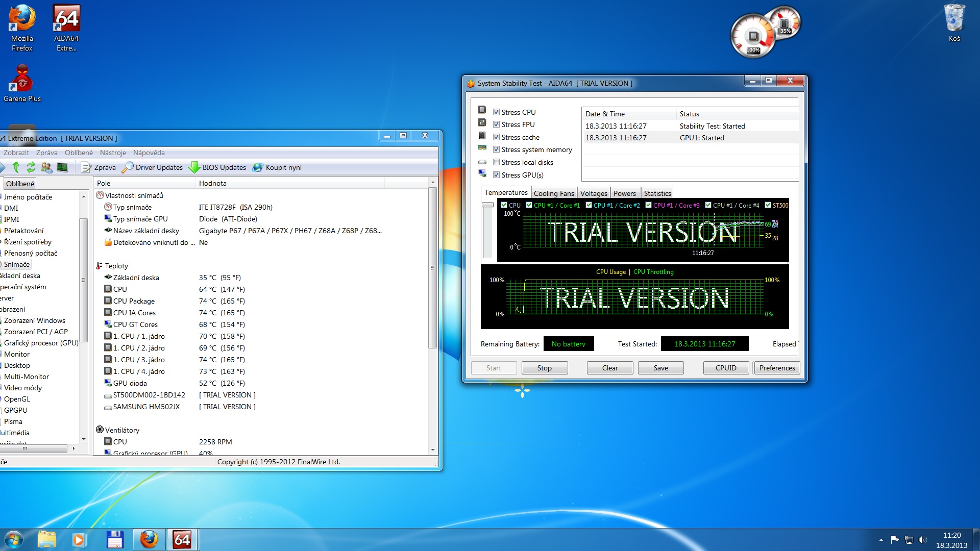The image size is (980, 551).
Task: Open AIDA64 Extreme desktop shortcut
Action: 66,28
